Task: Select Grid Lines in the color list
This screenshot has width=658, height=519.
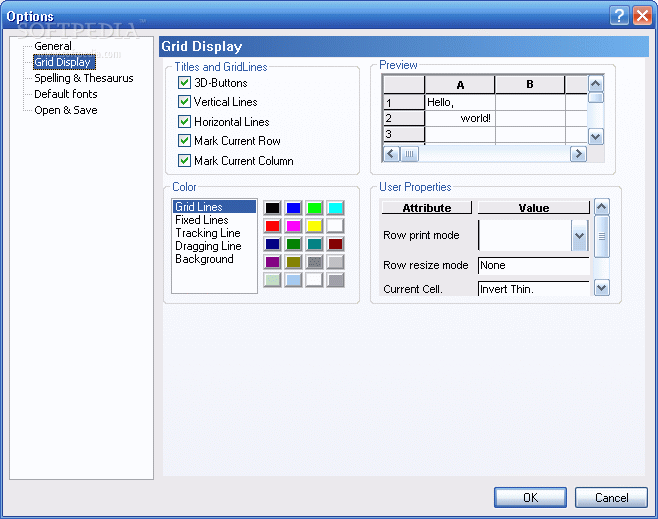Action: 214,206
